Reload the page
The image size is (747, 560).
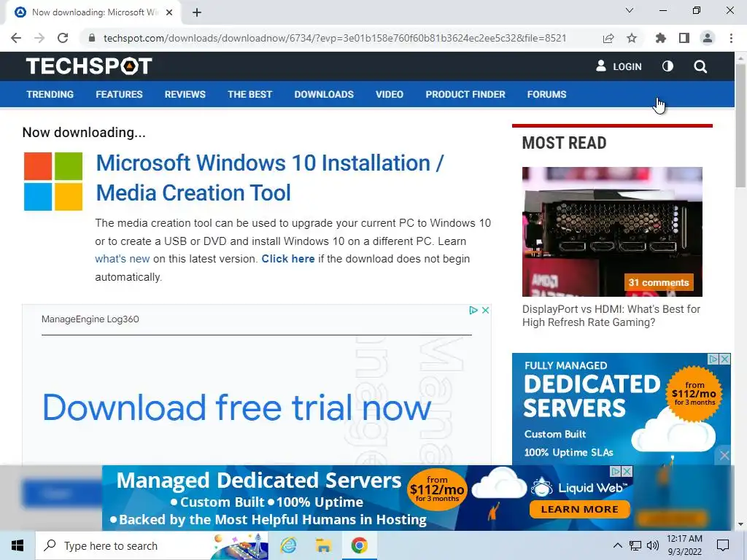(63, 38)
